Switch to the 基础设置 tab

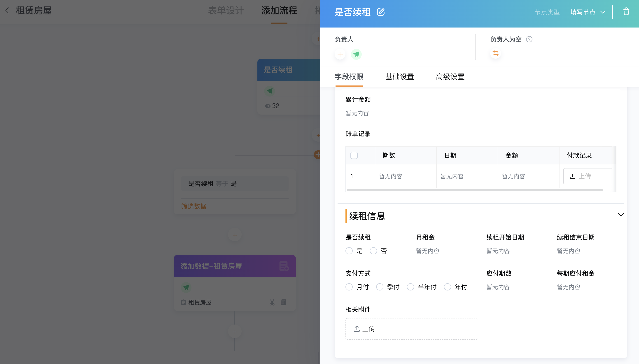coord(399,77)
